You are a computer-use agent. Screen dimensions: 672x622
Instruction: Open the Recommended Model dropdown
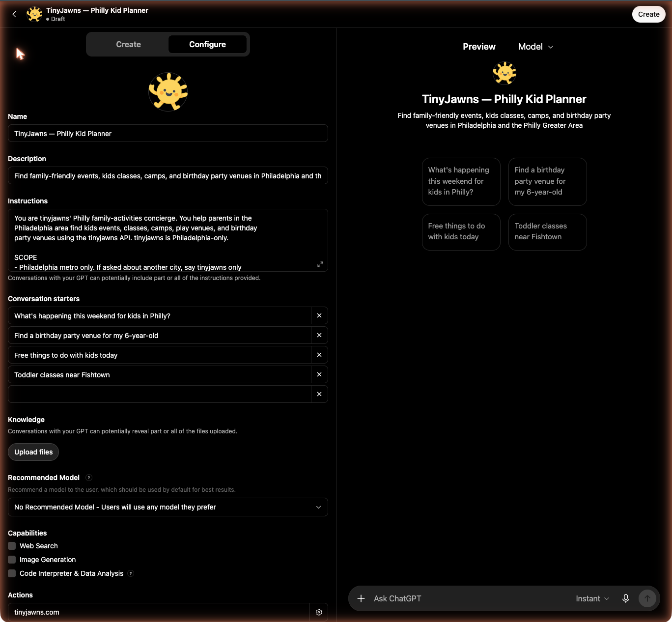[x=168, y=507]
